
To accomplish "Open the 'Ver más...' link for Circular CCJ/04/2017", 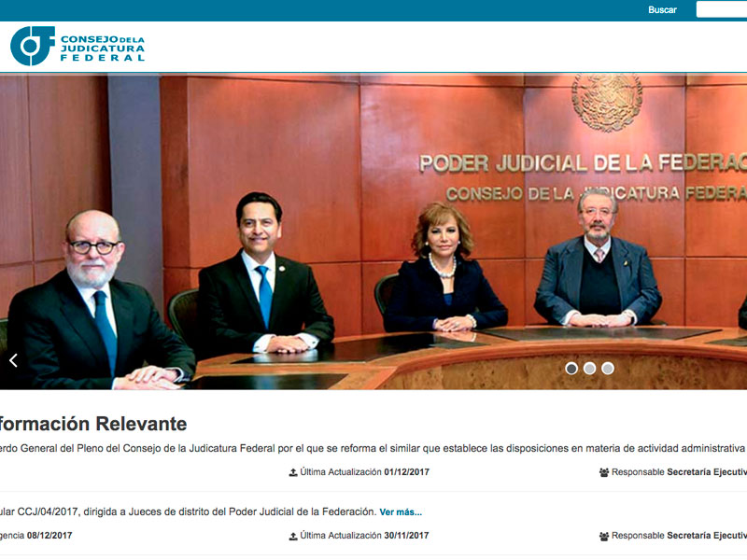I will pyautogui.click(x=401, y=511).
